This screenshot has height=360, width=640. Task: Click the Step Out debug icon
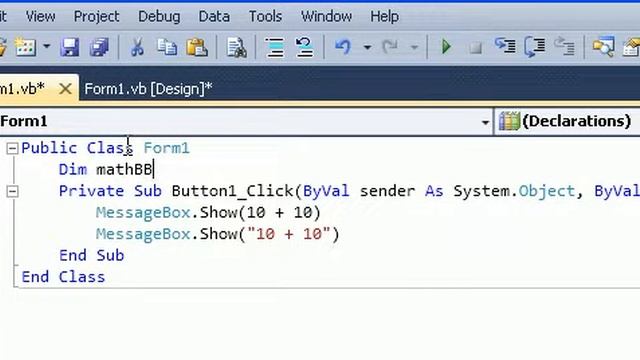click(564, 46)
